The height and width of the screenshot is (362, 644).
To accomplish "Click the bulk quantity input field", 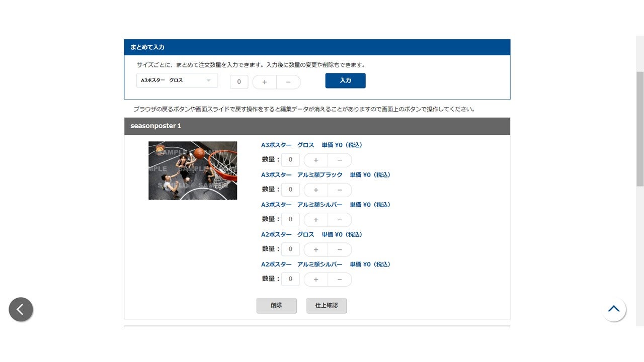I will (x=239, y=82).
